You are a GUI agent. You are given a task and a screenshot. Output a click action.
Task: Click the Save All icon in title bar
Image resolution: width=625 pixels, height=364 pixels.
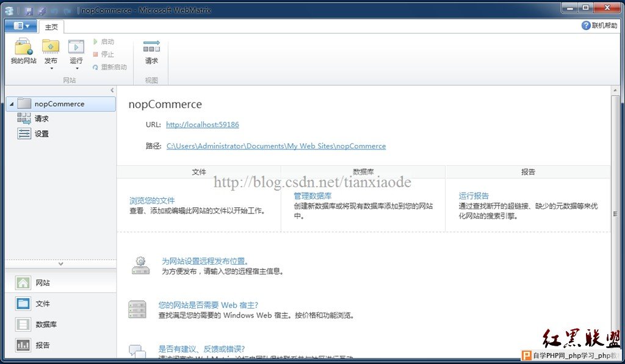point(42,11)
